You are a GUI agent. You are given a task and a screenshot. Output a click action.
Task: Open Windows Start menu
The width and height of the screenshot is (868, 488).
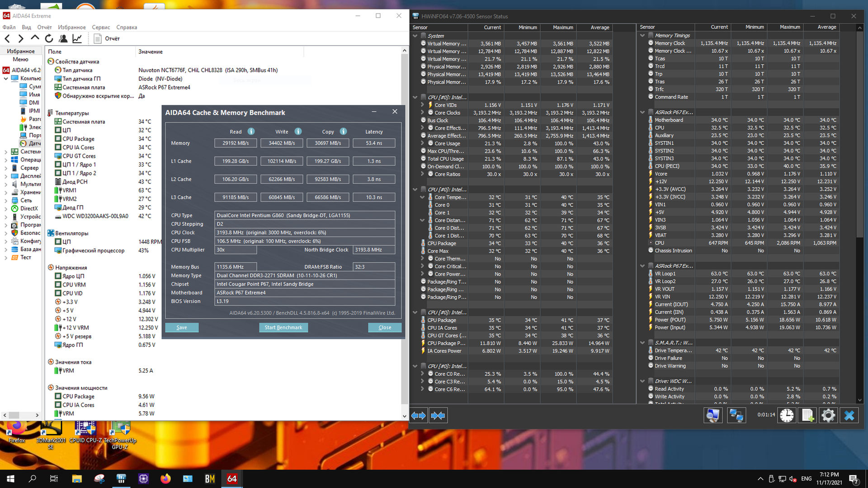tap(10, 479)
